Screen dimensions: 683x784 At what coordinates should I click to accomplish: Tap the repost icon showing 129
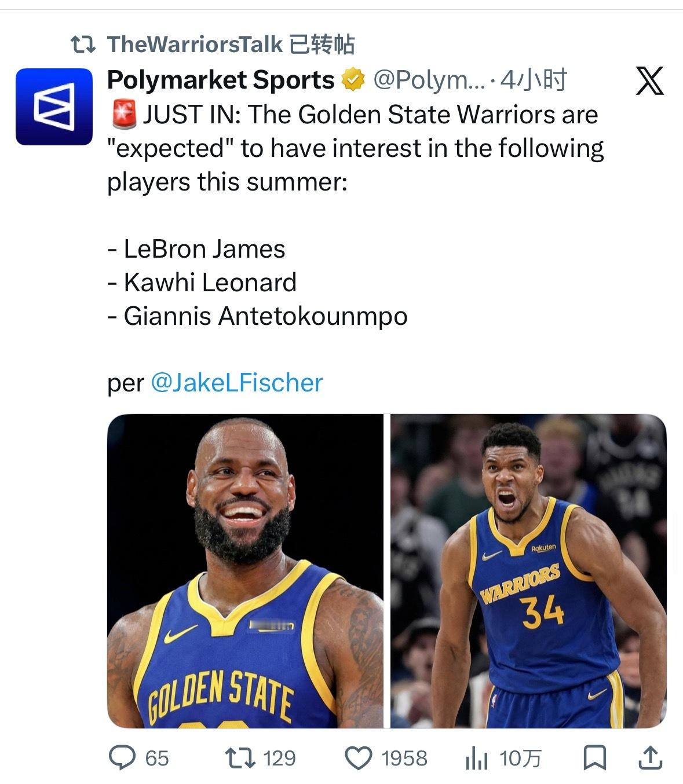click(x=240, y=757)
